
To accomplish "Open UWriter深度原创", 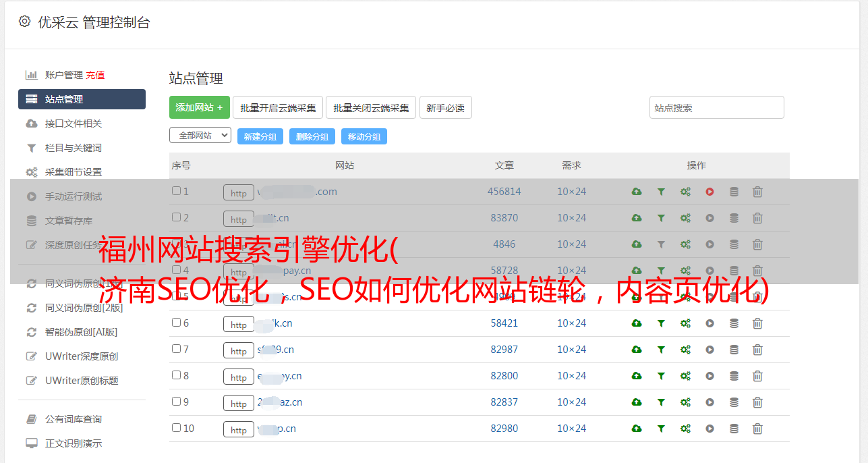I will coord(82,356).
